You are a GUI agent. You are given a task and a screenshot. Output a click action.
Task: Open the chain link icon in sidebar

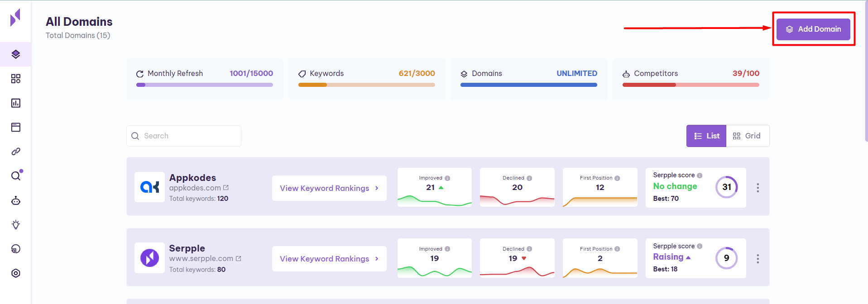coord(16,152)
